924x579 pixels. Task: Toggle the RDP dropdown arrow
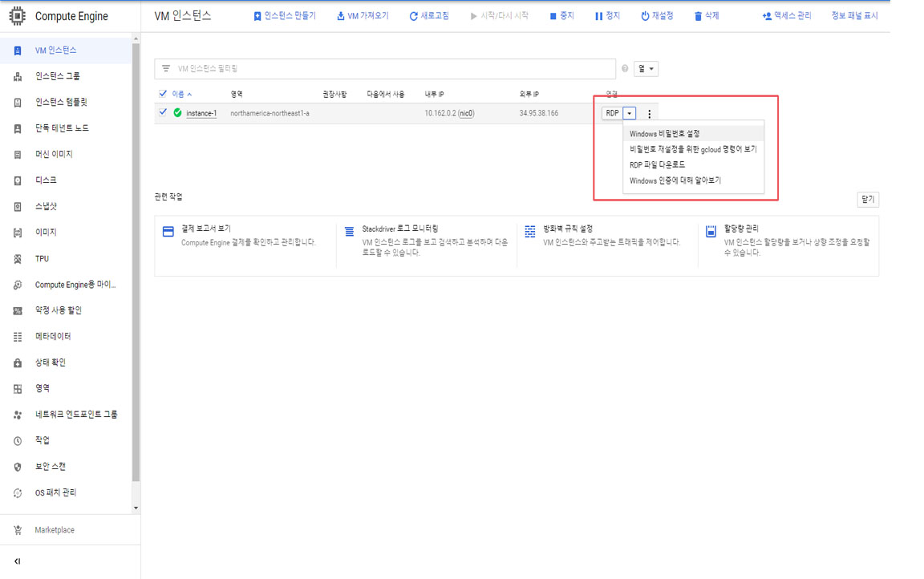coord(630,113)
